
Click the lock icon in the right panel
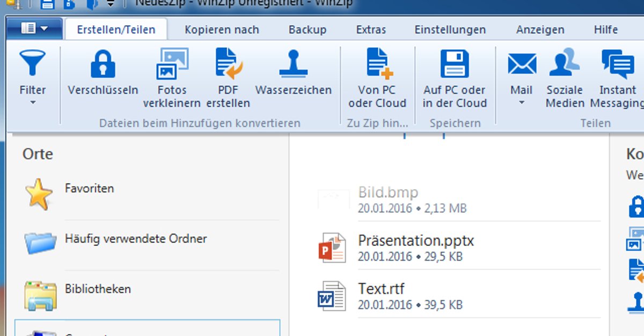[x=637, y=206]
